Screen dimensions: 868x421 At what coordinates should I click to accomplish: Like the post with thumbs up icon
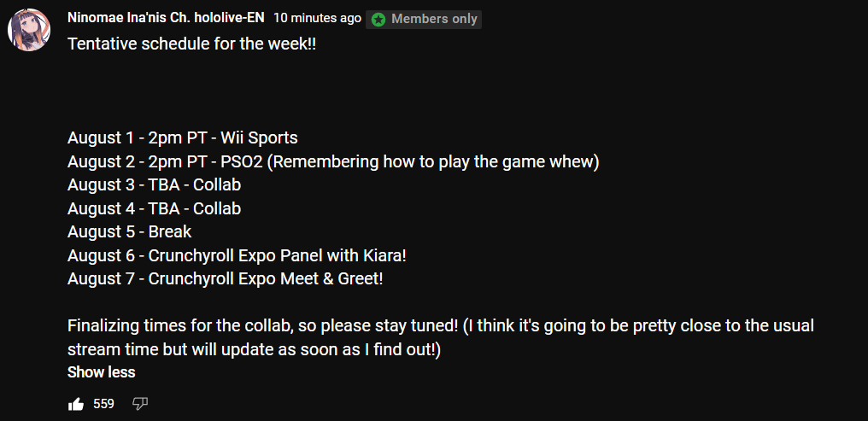[x=76, y=405]
